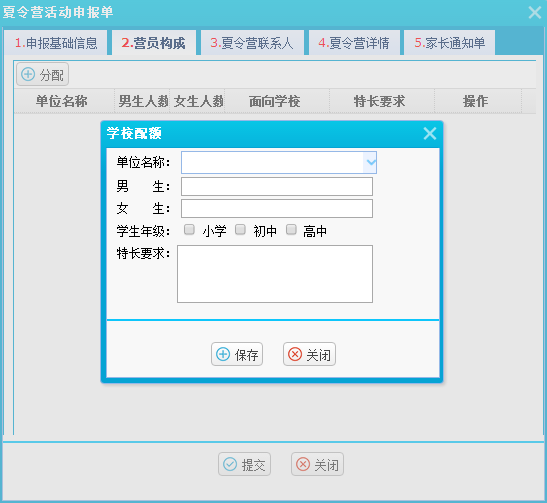Open the 单位名称 combo box field
This screenshot has width=547, height=503.
pos(279,162)
